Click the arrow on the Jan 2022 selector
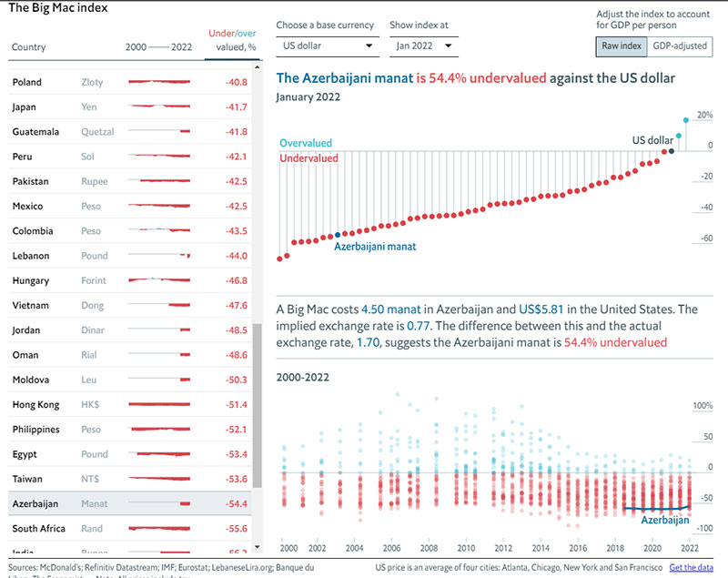Image resolution: width=728 pixels, height=578 pixels. (449, 45)
